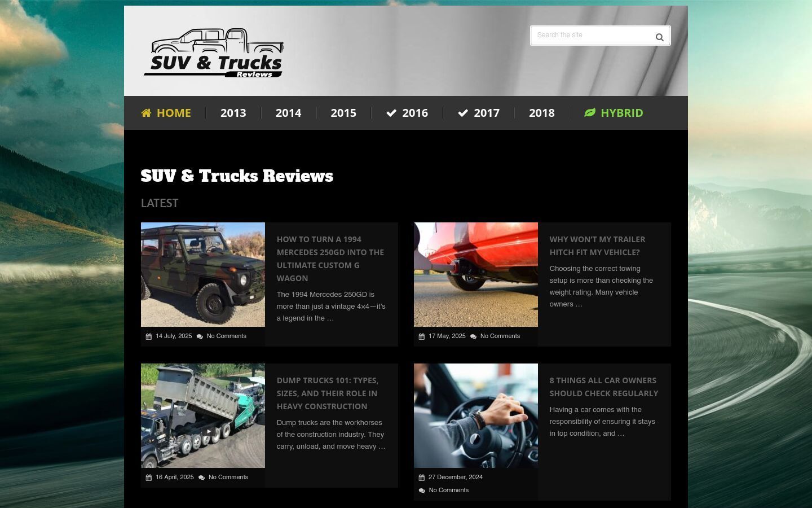The image size is (812, 508).
Task: Click the search magnifier icon
Action: [x=659, y=37]
